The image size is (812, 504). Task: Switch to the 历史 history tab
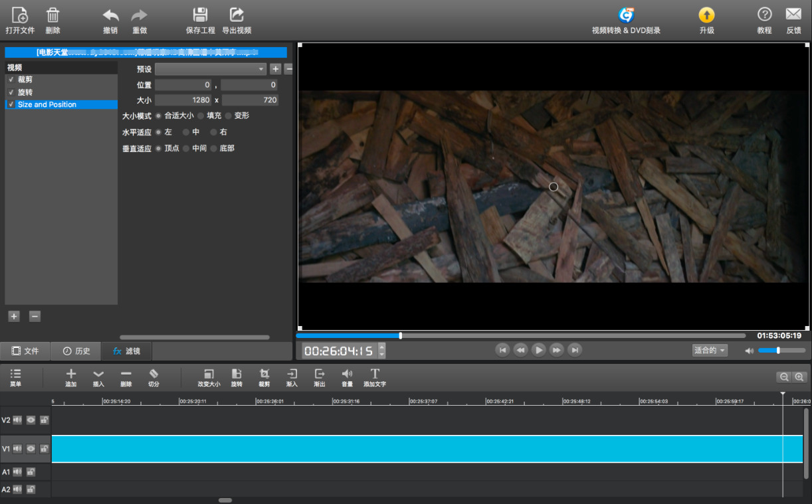click(76, 351)
